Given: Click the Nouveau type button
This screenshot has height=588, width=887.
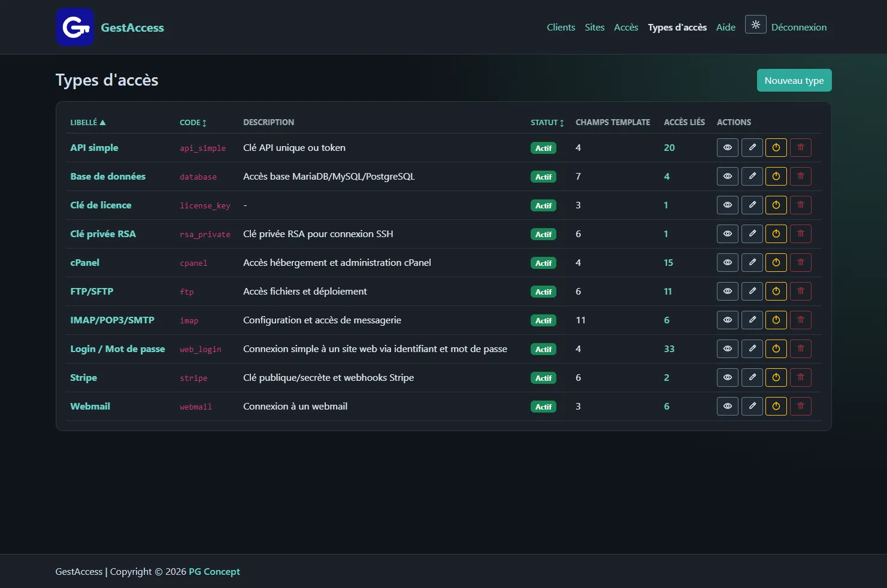Looking at the screenshot, I should coord(794,80).
